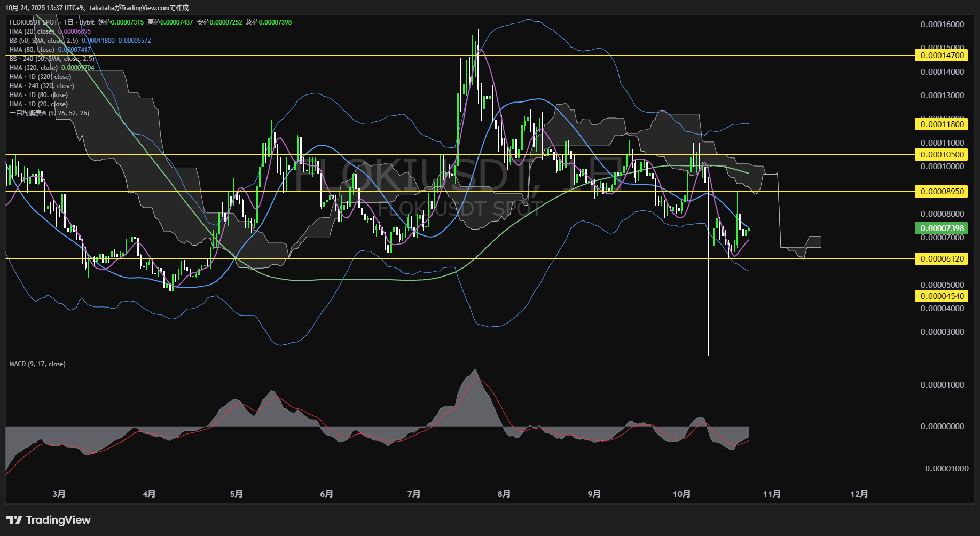Screen dimensions: 980x536
Task: Select the BB (50, SMA, close, 2.5) legend
Action: tap(43, 41)
